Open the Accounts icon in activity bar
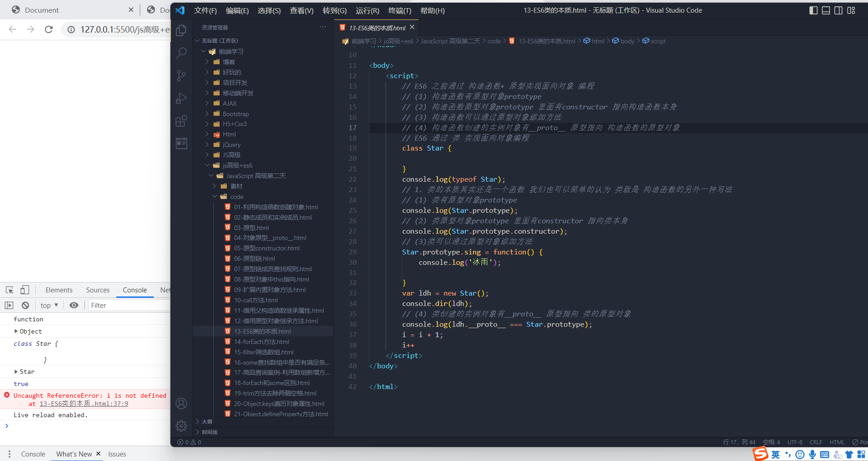 point(181,403)
